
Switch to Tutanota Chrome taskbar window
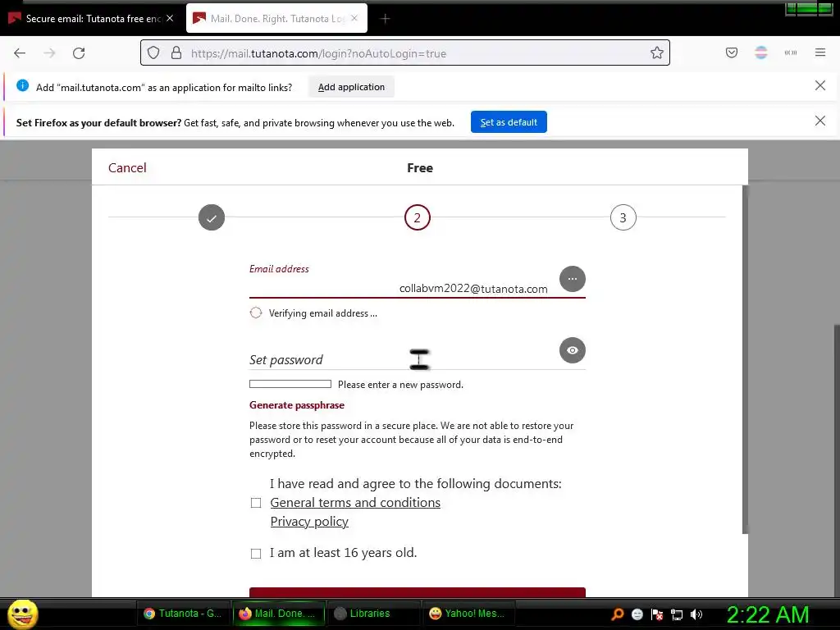(184, 614)
